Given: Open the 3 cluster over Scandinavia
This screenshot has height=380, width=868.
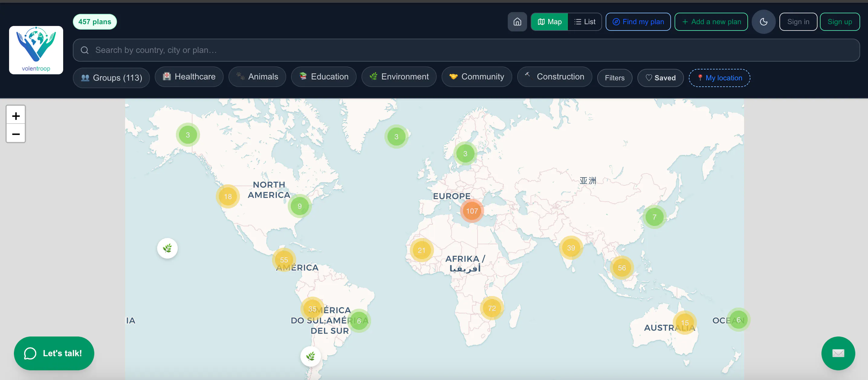Looking at the screenshot, I should (x=465, y=154).
